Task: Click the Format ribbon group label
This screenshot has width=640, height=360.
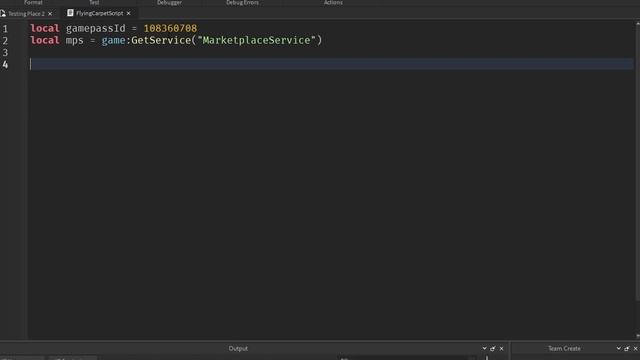Action: [33, 2]
